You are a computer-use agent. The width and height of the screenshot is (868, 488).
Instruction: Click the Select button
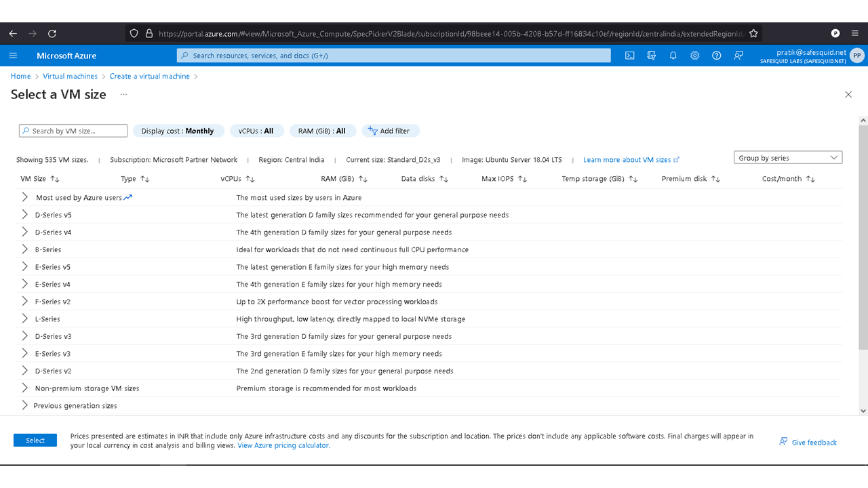35,441
